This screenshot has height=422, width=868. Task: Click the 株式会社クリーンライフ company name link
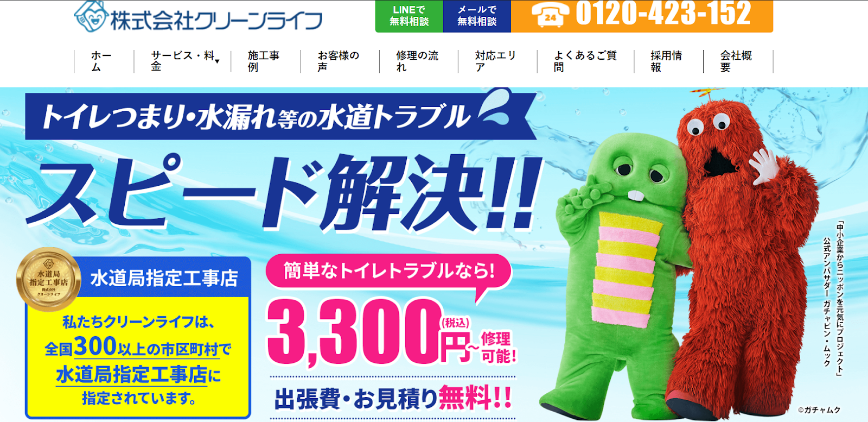(x=216, y=20)
